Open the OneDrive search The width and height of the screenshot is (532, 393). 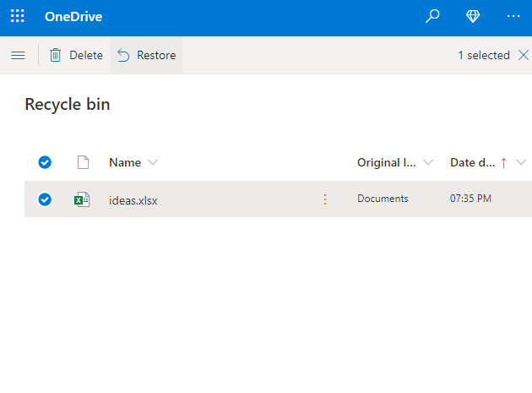pos(432,16)
